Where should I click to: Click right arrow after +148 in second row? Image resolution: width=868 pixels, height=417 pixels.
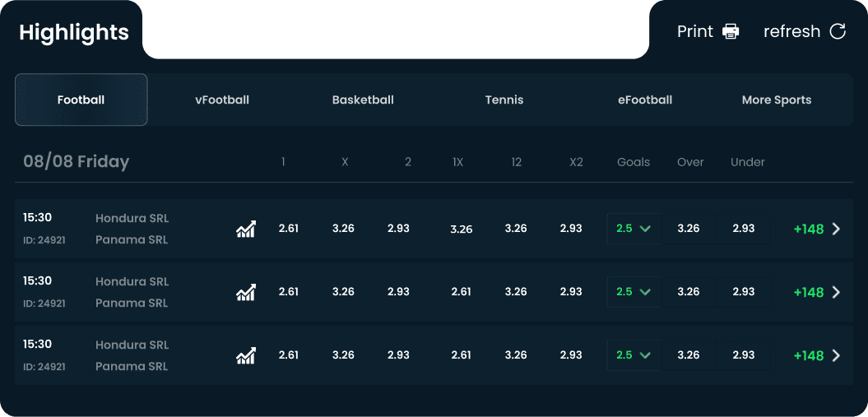pyautogui.click(x=836, y=292)
